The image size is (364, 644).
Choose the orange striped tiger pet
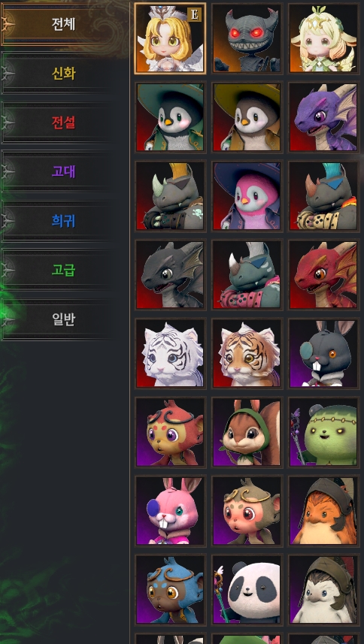(247, 354)
